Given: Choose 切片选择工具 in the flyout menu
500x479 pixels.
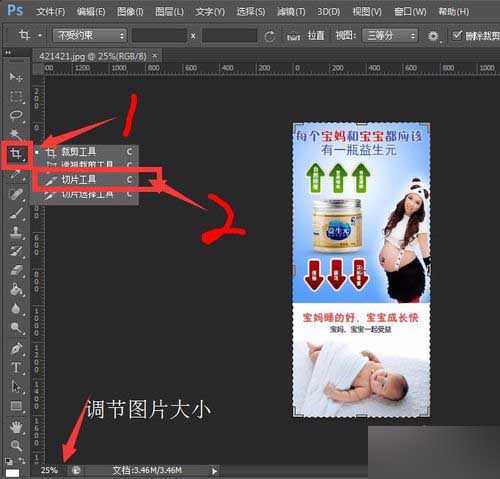Looking at the screenshot, I should pyautogui.click(x=85, y=194).
